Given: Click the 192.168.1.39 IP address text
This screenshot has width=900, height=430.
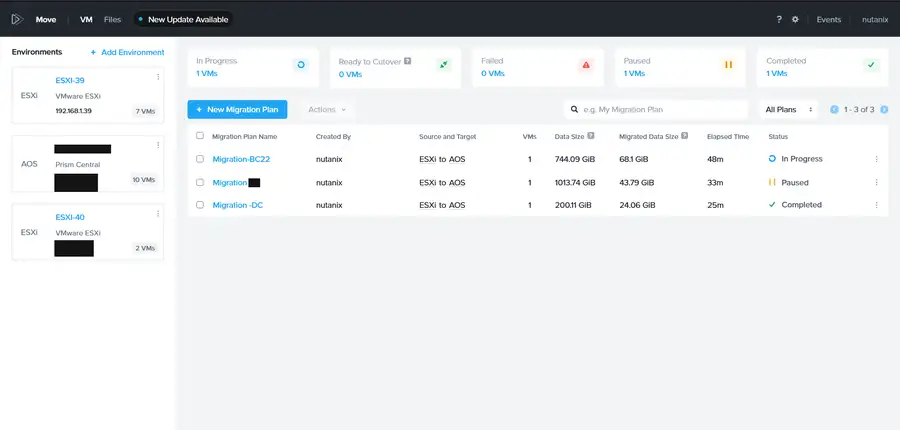Looking at the screenshot, I should coord(73,111).
